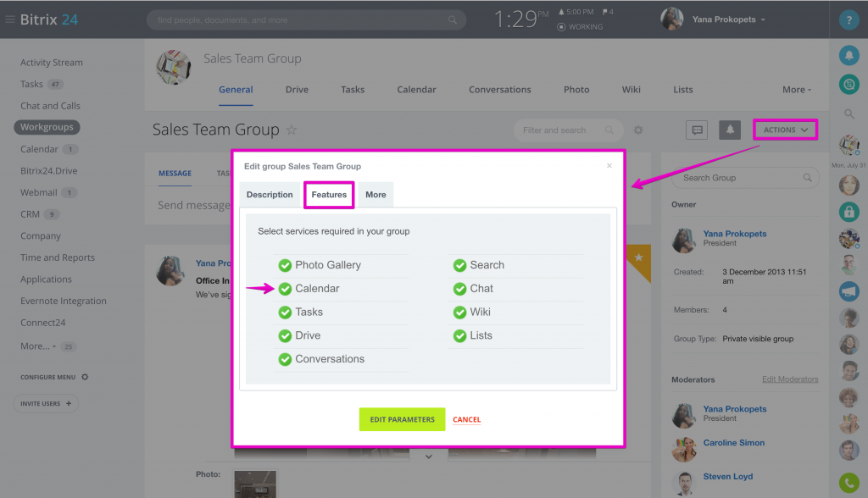Click the Working status icon

click(x=561, y=26)
